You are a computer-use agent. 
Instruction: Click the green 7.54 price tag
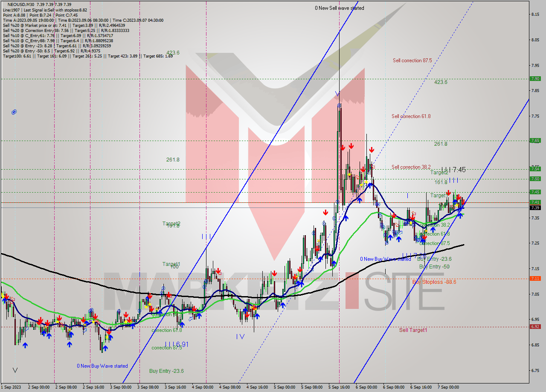[535, 168]
